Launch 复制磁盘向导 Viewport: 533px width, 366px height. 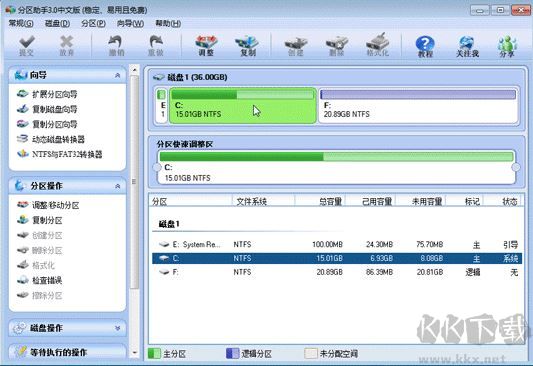[47, 109]
